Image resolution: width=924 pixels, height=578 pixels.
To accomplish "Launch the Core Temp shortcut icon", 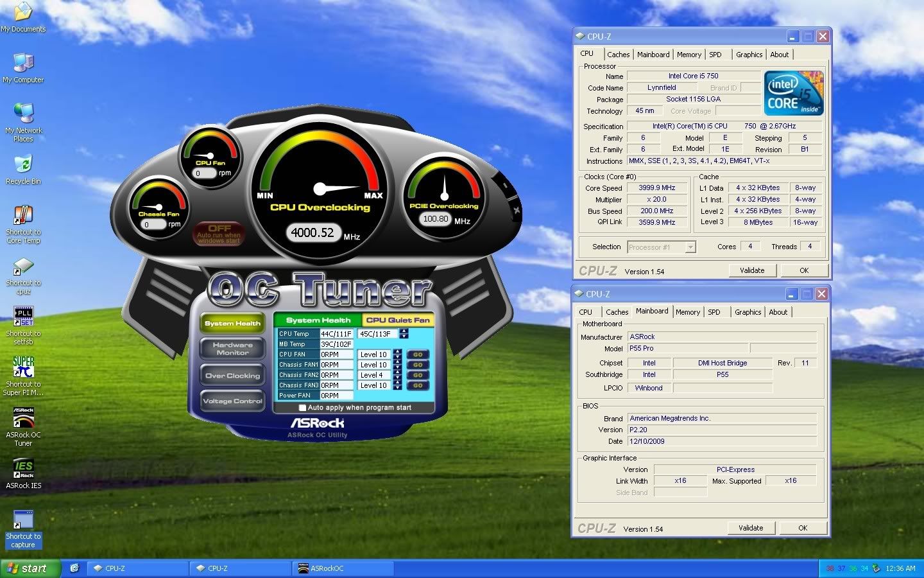I will 23,223.
